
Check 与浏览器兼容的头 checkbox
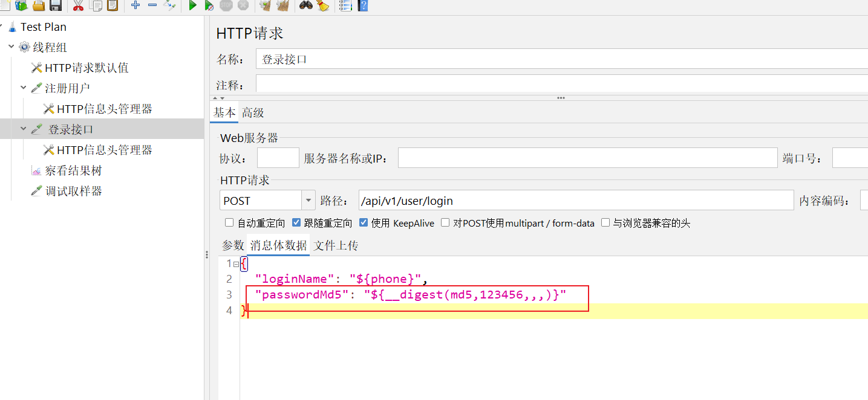click(605, 222)
